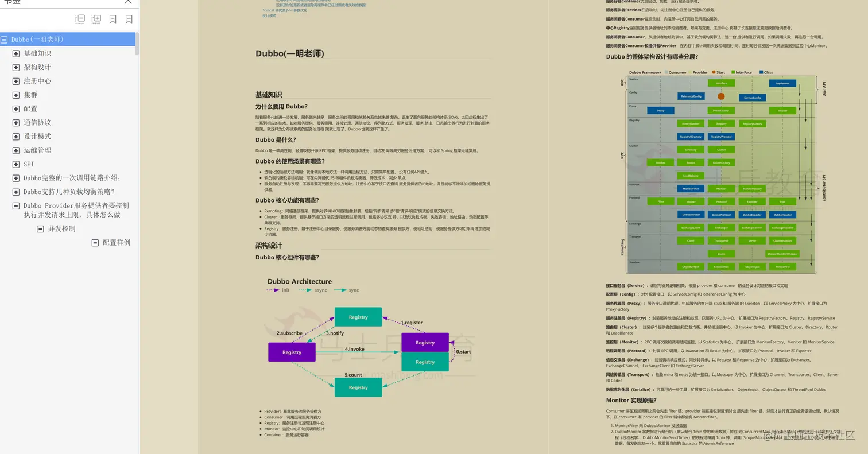
Task: Click the Dubbo 是什么? heading
Action: pyautogui.click(x=276, y=139)
